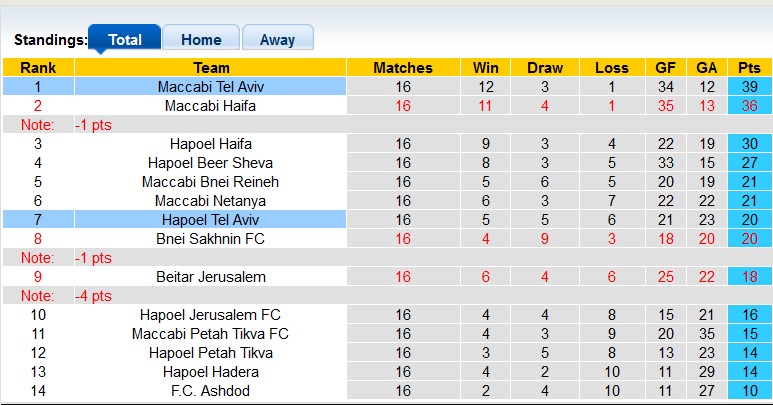Viewport: 773px width, 405px height.
Task: Click the Hapoel Tel Aviv row name
Action: point(210,219)
